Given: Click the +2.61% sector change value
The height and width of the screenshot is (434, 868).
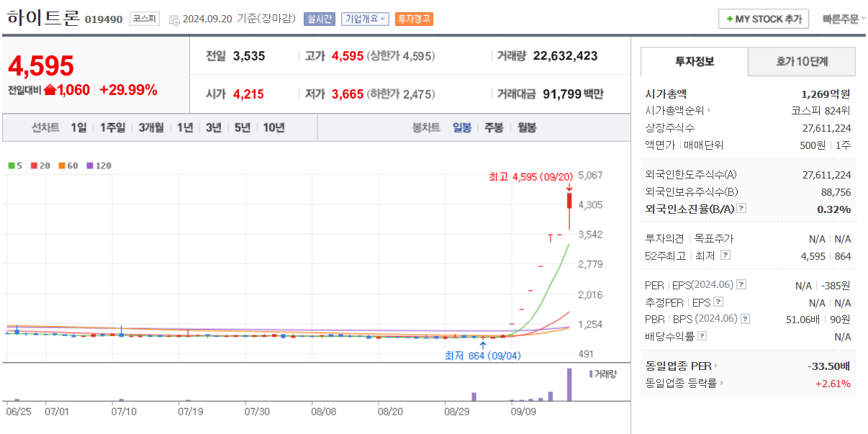Looking at the screenshot, I should coord(833,383).
